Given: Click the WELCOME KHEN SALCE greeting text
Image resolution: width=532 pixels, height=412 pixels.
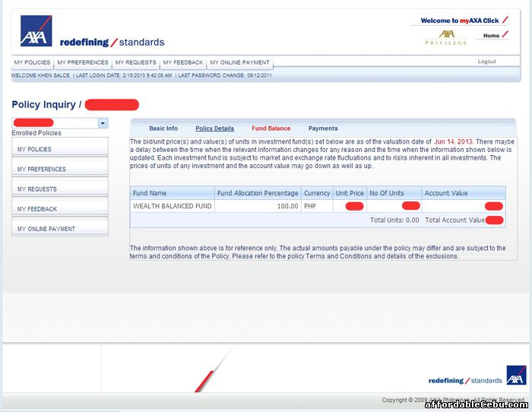Looking at the screenshot, I should [x=40, y=75].
